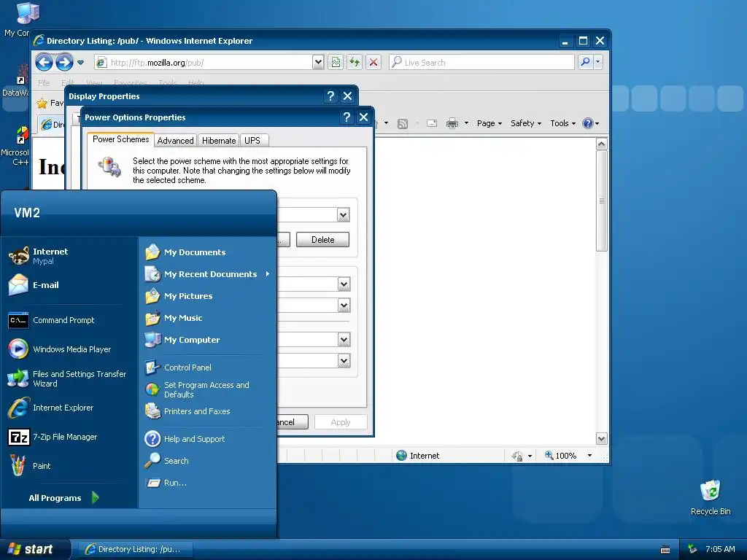Screen dimensions: 747x560
Task: Click the Print icon in IE toolbar
Action: pos(452,123)
